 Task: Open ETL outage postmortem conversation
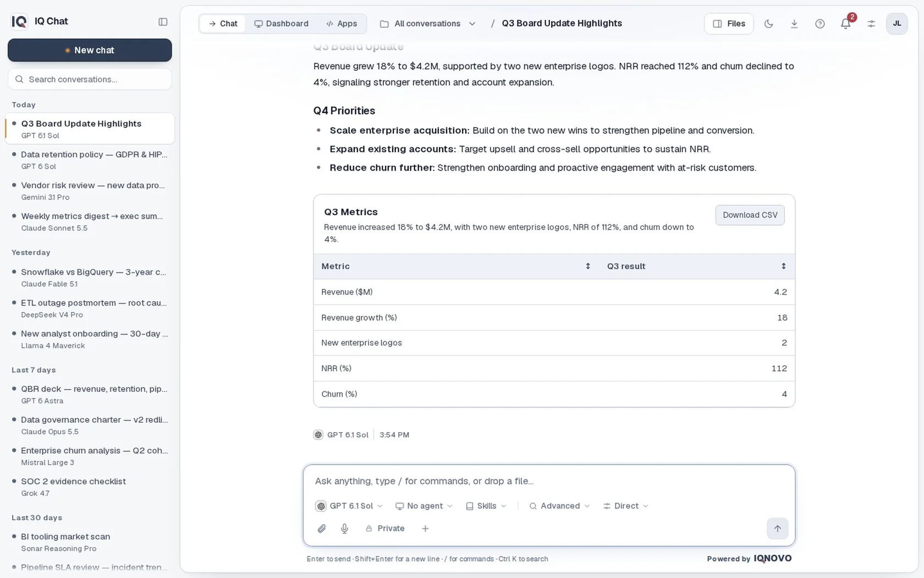90,308
